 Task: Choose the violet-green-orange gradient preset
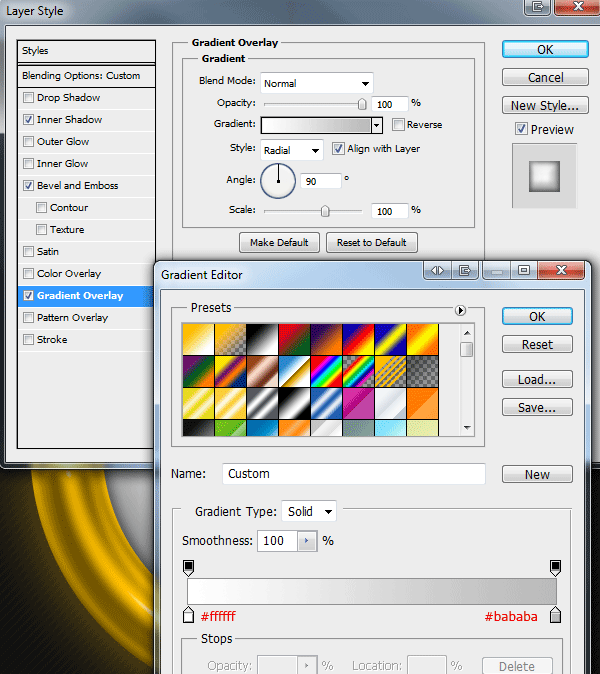coord(198,371)
